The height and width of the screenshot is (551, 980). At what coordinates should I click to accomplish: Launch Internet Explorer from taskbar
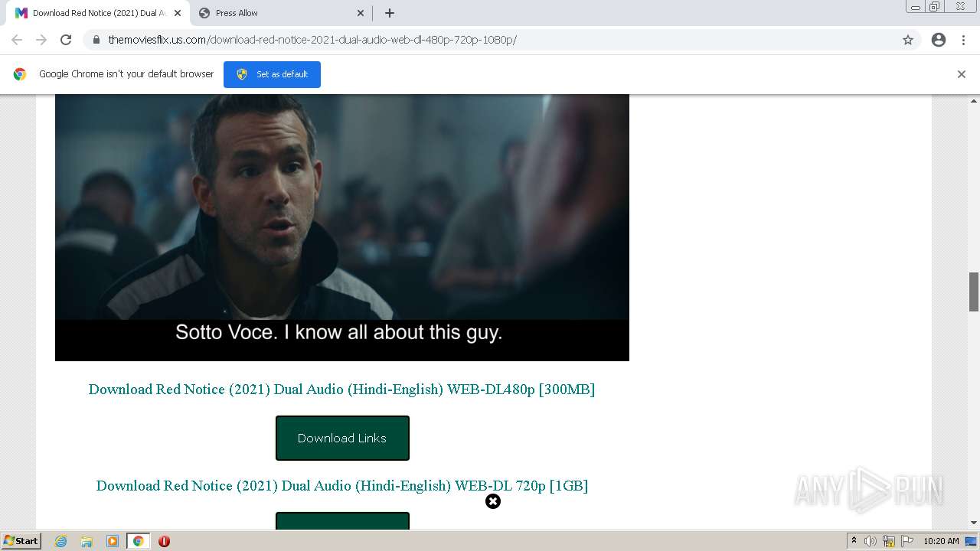point(60,541)
